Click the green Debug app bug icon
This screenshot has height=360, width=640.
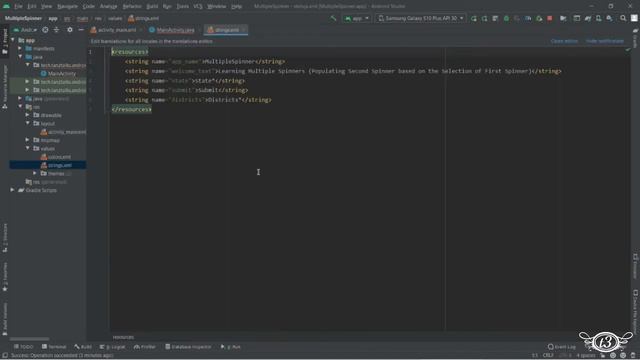[x=506, y=18]
